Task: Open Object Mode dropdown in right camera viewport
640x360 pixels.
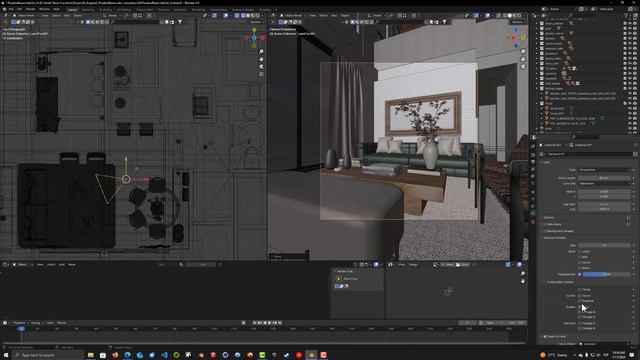Action: tap(293, 16)
